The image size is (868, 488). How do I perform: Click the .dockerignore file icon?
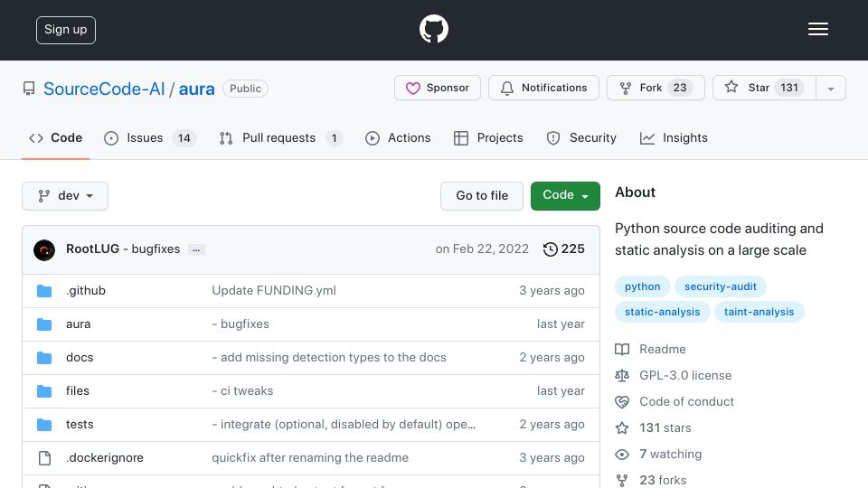coord(44,458)
